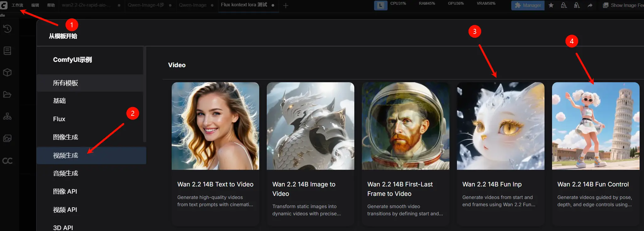Open the model library cube icon

[x=7, y=73]
